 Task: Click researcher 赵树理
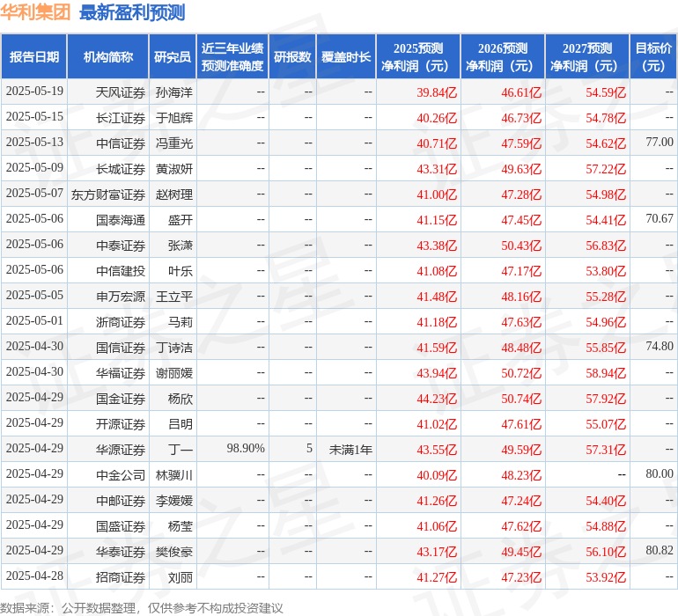[174, 194]
